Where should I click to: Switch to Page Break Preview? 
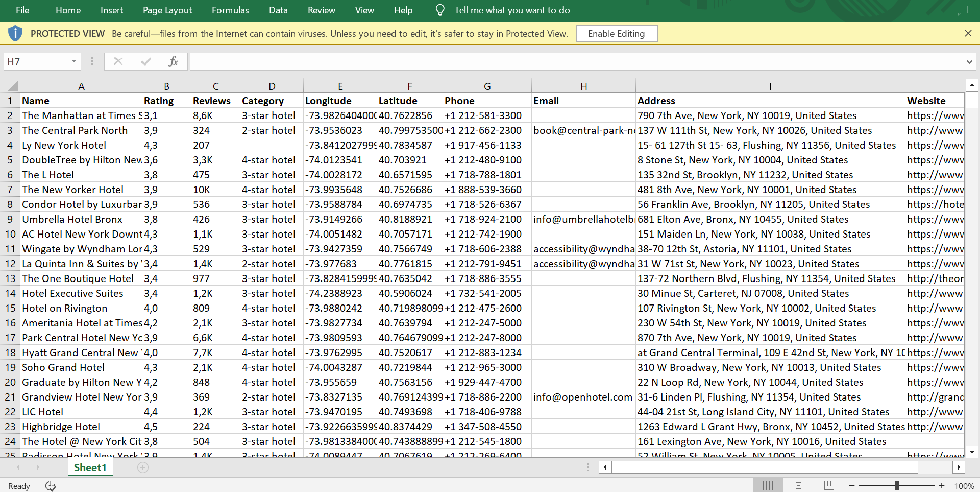coord(829,486)
